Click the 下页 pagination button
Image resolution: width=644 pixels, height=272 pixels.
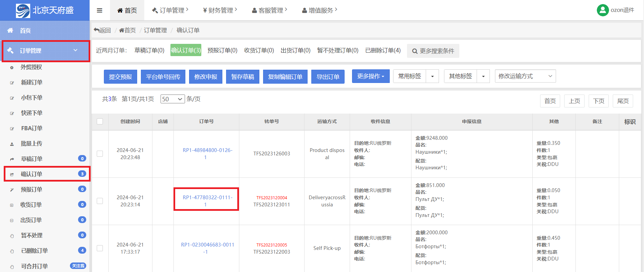(x=599, y=101)
